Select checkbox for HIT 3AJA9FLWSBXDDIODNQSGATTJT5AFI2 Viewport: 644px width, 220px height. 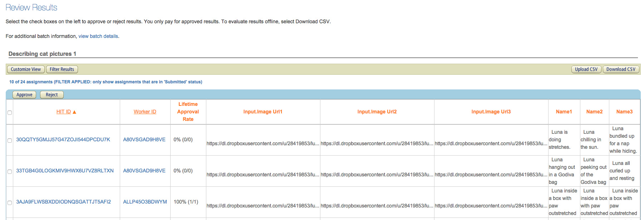pos(10,203)
